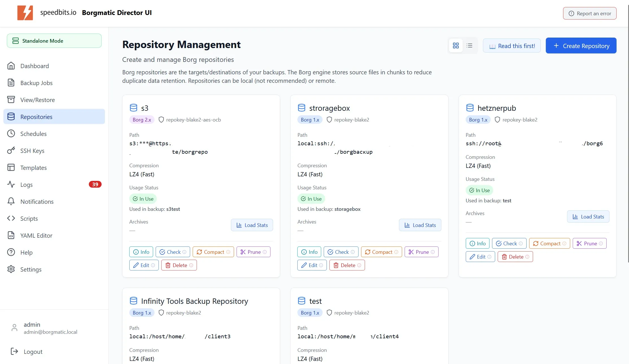Click Infinity Tools Backup Repository title

point(195,301)
